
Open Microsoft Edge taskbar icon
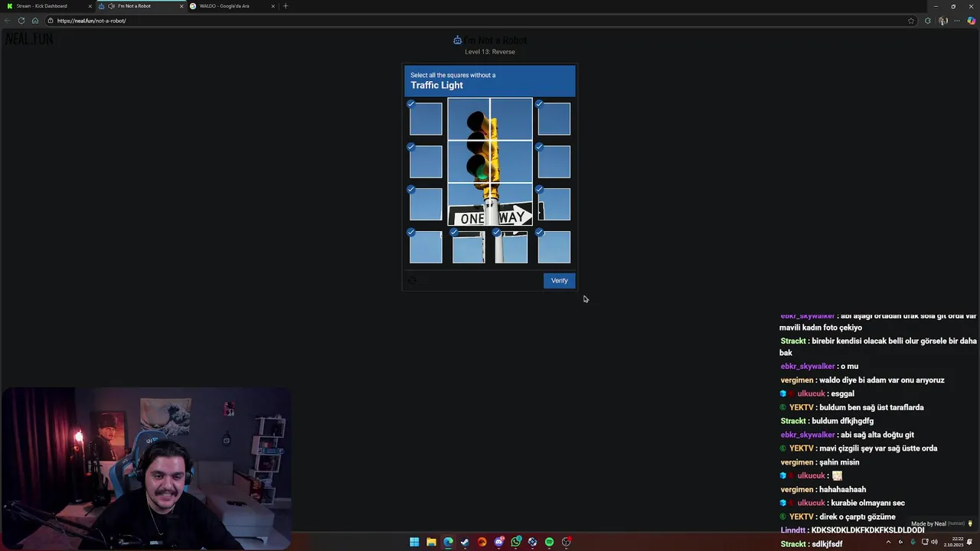(448, 542)
